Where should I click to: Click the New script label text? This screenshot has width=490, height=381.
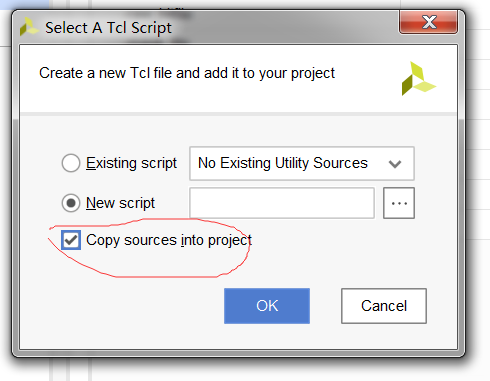point(120,203)
